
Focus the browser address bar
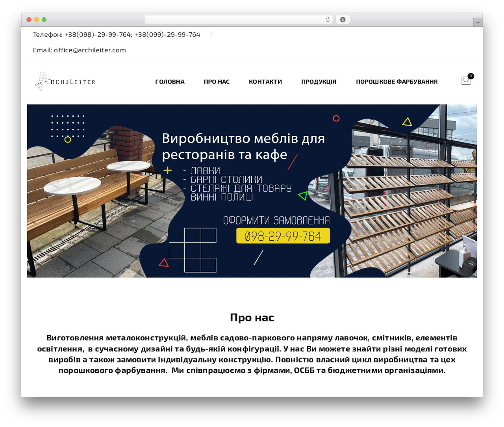tap(239, 20)
